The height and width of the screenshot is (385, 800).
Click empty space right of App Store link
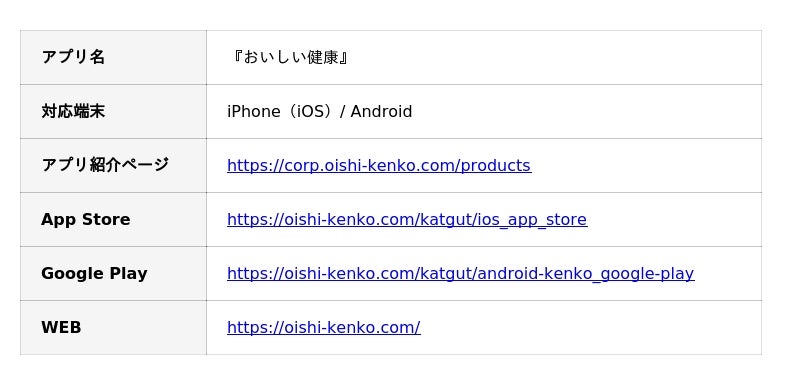pyautogui.click(x=674, y=220)
